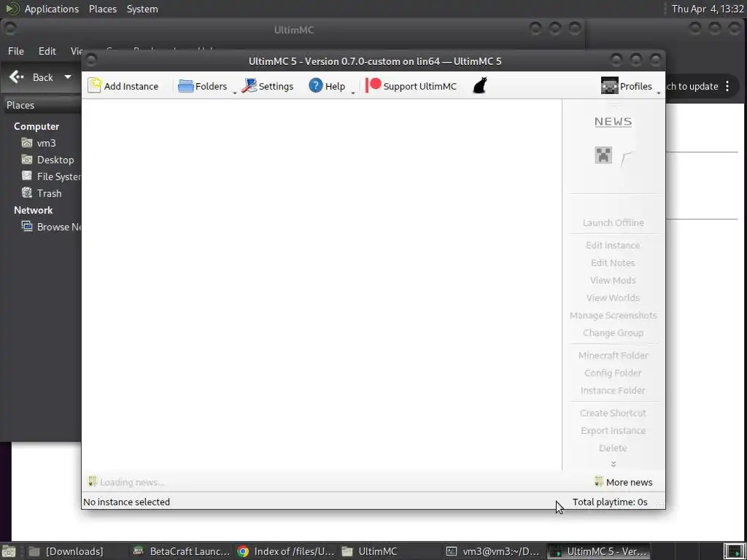This screenshot has height=560, width=747.
Task: Open the Places menu in top panel
Action: click(x=103, y=9)
